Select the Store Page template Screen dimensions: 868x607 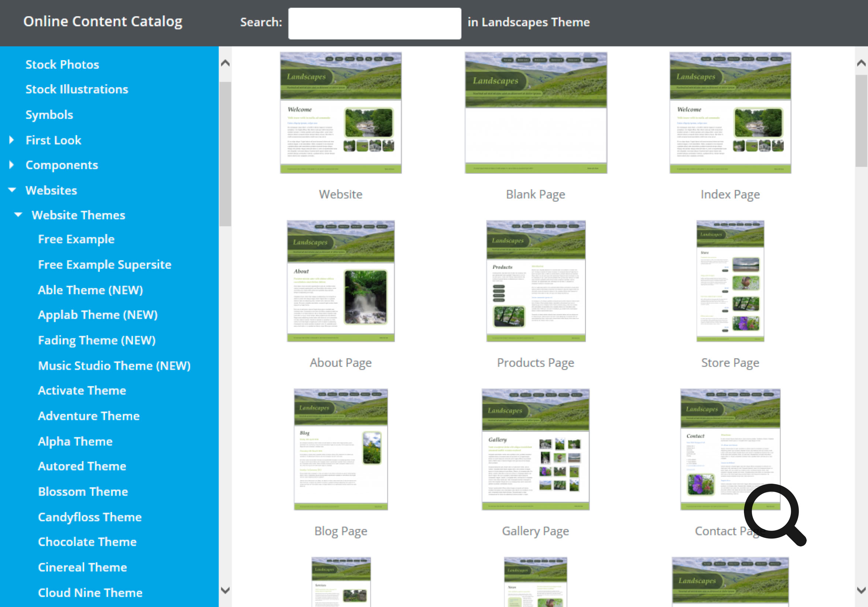[x=729, y=281]
